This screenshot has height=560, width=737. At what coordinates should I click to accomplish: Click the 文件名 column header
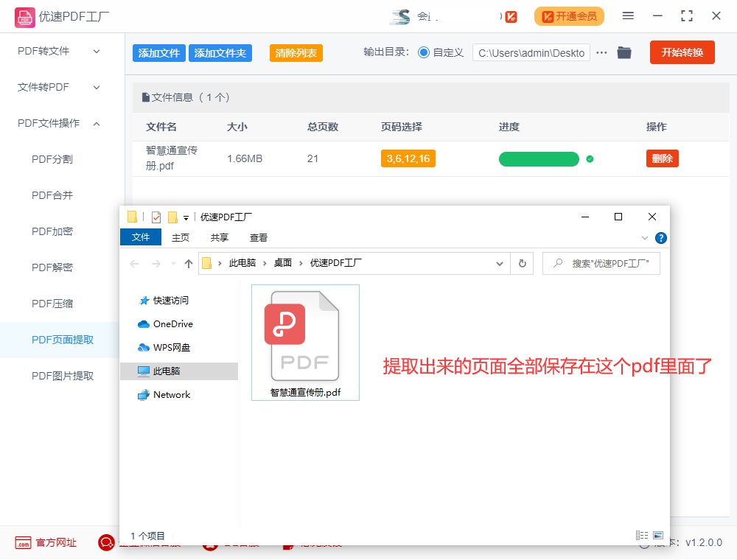pyautogui.click(x=161, y=127)
